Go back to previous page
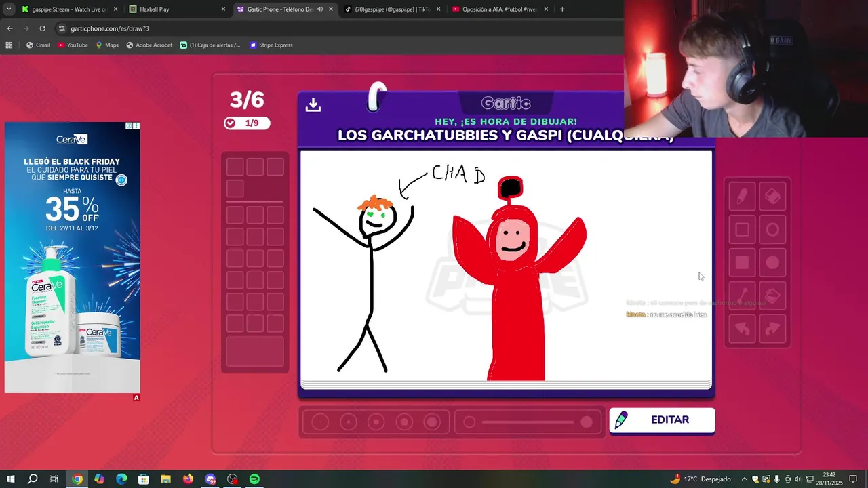The image size is (868, 488). point(9,28)
